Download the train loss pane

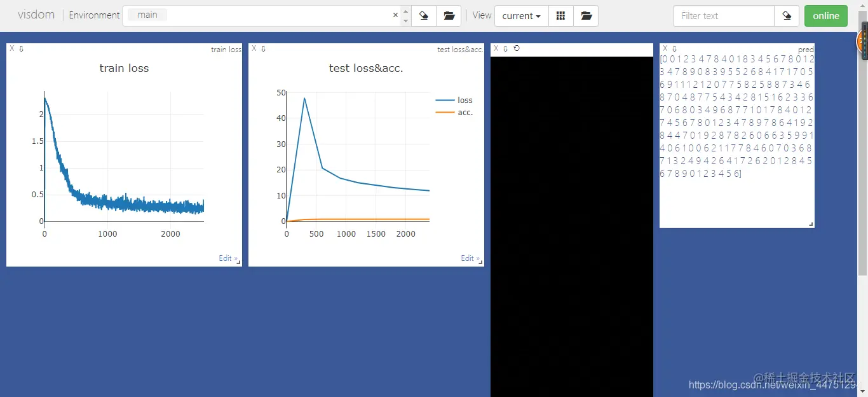point(21,48)
